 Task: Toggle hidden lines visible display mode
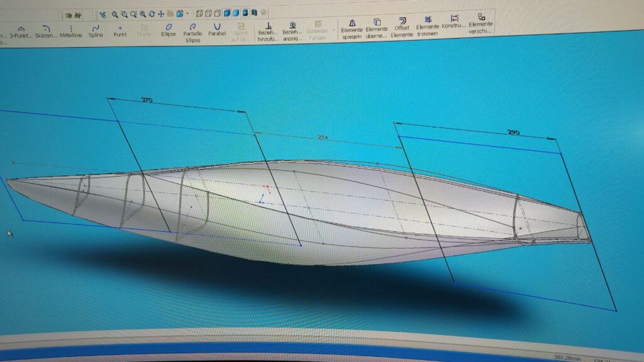click(x=209, y=14)
